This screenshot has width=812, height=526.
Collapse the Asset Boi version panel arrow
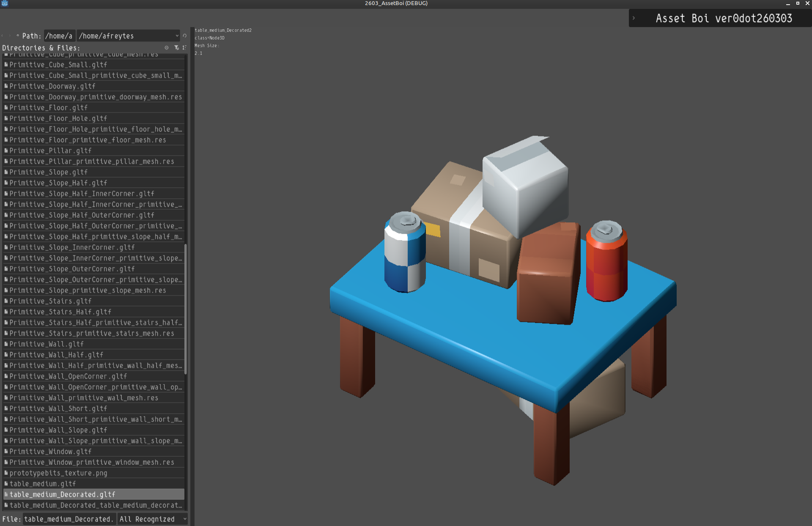634,18
